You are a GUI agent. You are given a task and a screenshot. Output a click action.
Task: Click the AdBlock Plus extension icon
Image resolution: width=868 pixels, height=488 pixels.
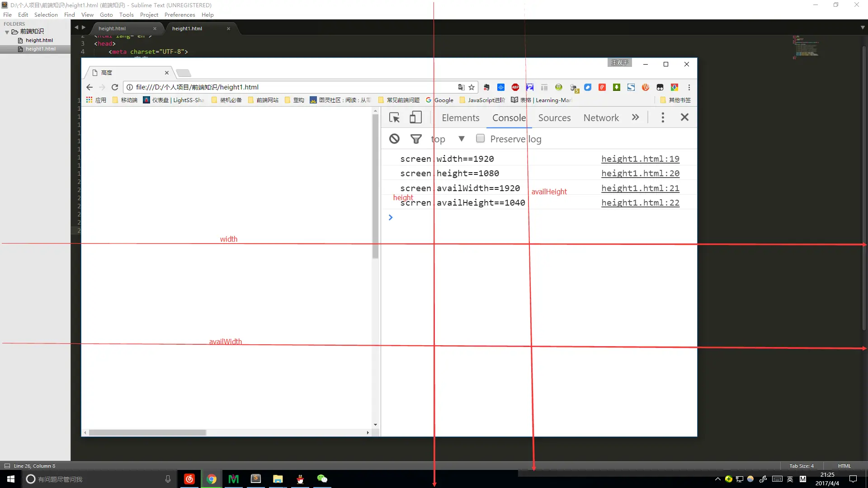click(515, 87)
